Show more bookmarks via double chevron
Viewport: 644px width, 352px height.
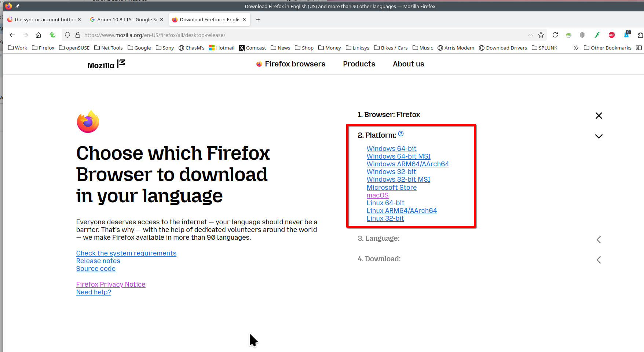[x=576, y=48]
